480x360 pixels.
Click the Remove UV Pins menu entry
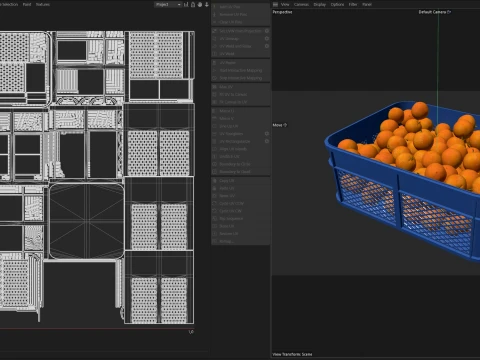point(241,14)
